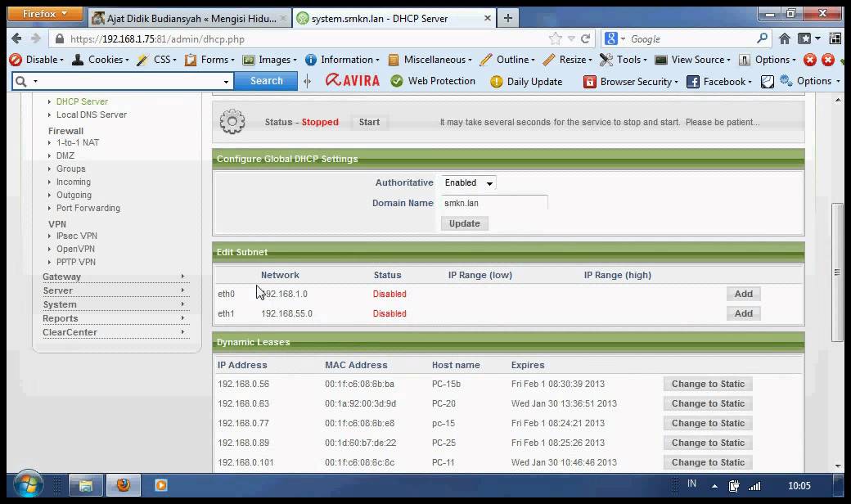Click the gear icon beside the service status
The width and height of the screenshot is (851, 504).
pyautogui.click(x=232, y=122)
